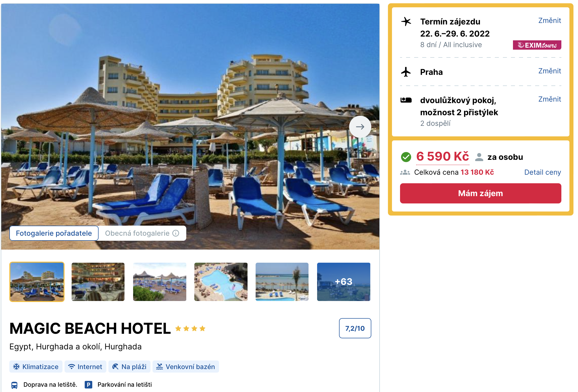
Task: Click the green checkmark availability icon
Action: 406,157
